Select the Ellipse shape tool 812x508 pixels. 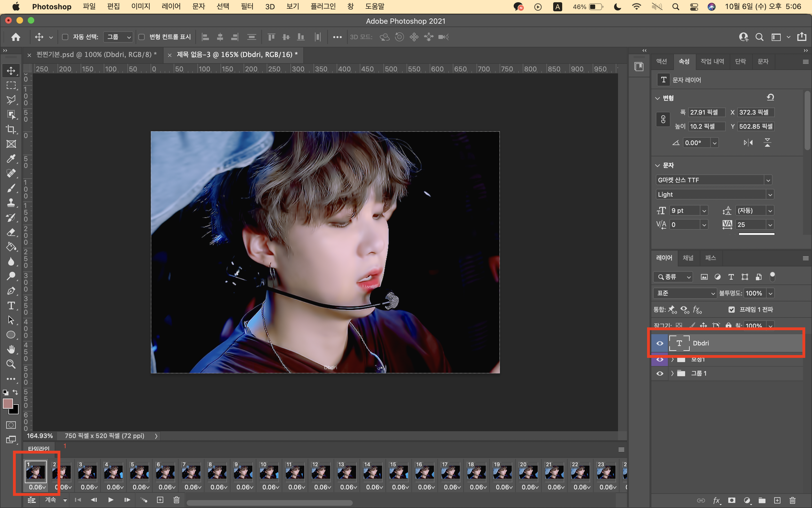[11, 335]
